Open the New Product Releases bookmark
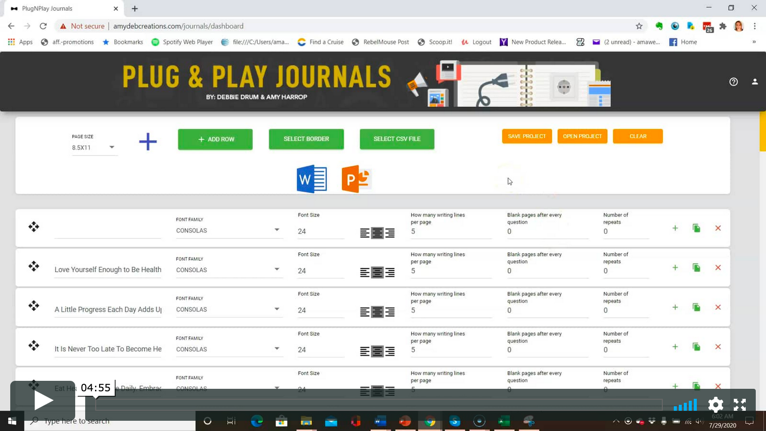766x431 pixels. pos(533,42)
